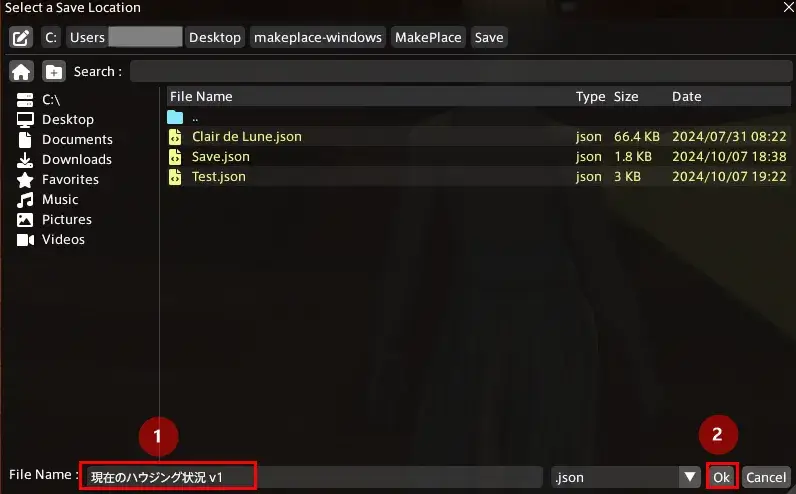This screenshot has width=796, height=494.
Task: Click the edit path pencil icon
Action: pyautogui.click(x=21, y=38)
